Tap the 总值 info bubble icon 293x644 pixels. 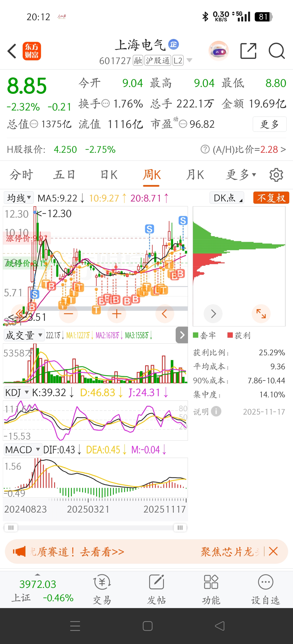point(34,124)
